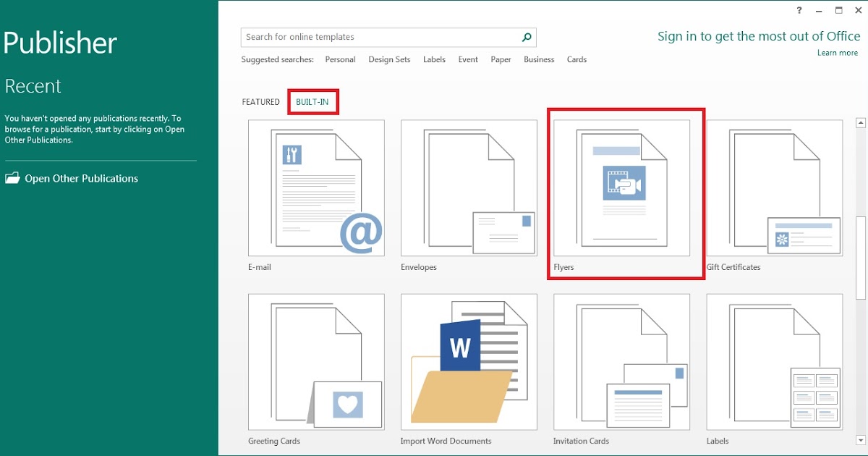
Task: Open the Envelopes template category
Action: tap(469, 188)
